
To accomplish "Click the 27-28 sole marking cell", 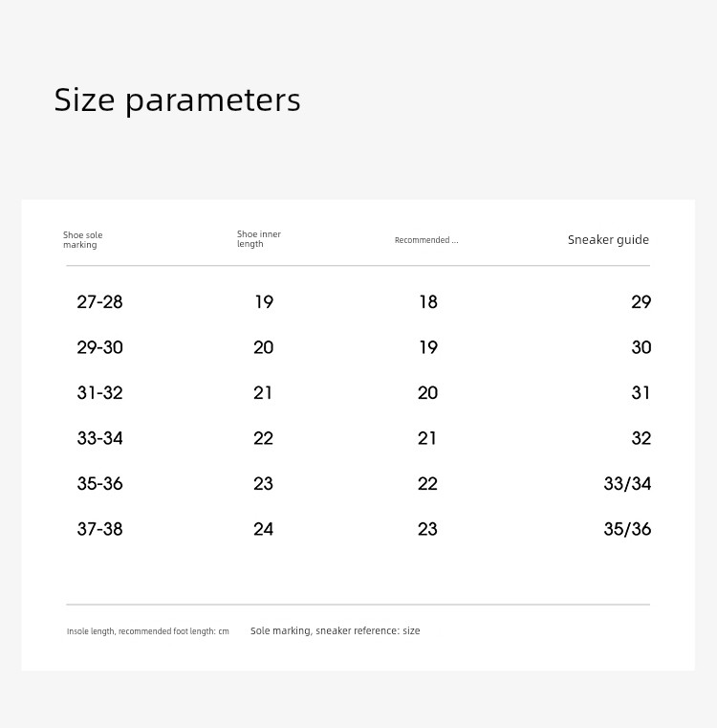I will [x=99, y=302].
